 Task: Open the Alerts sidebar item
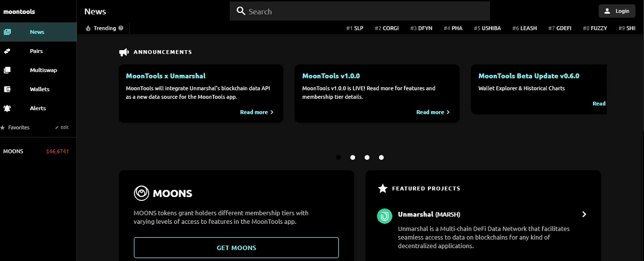pyautogui.click(x=38, y=108)
